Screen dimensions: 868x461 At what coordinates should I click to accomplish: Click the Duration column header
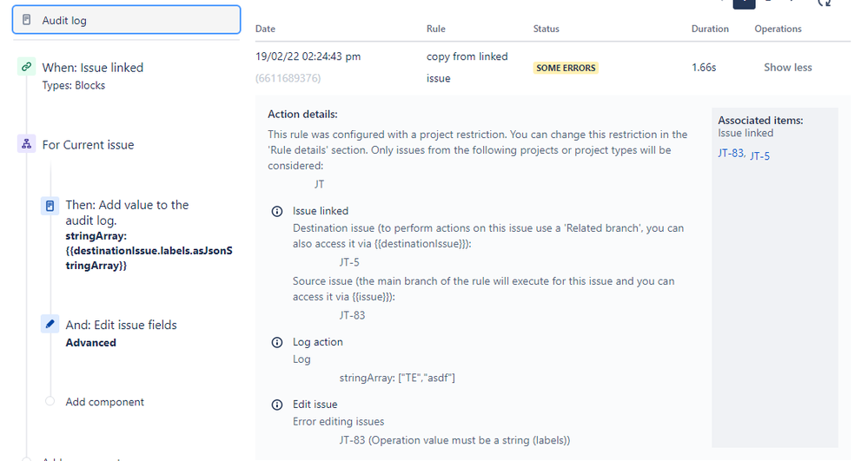coord(710,29)
